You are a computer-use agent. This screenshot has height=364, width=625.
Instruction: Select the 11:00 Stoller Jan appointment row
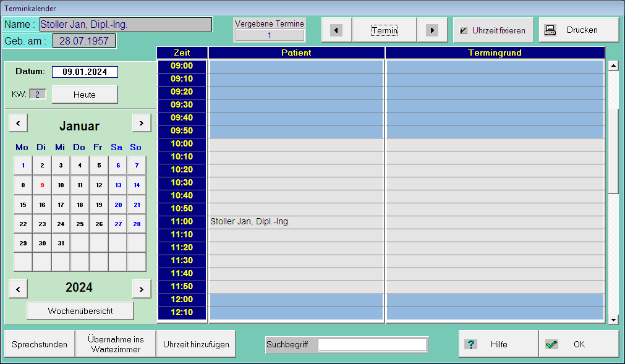297,222
